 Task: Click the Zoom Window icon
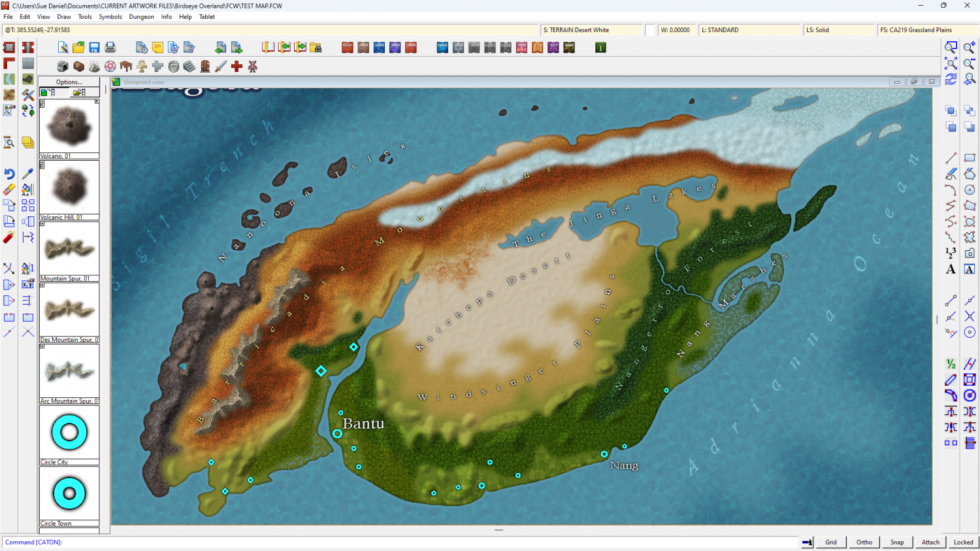click(x=951, y=47)
